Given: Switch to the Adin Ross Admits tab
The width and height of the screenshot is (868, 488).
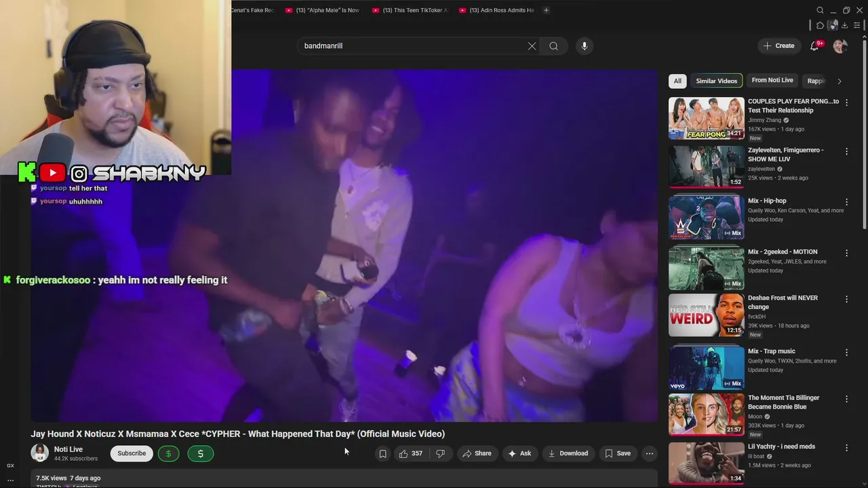Looking at the screenshot, I should click(496, 10).
